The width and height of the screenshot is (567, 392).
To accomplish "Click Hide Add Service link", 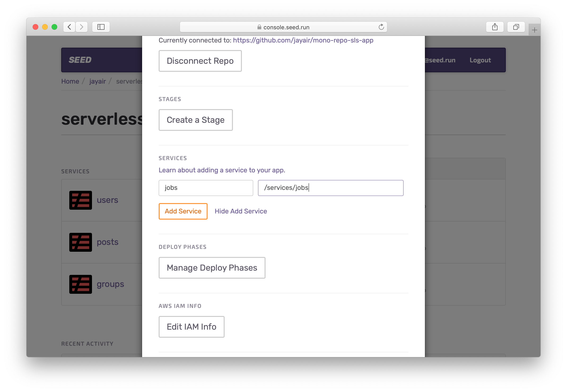I will 240,211.
